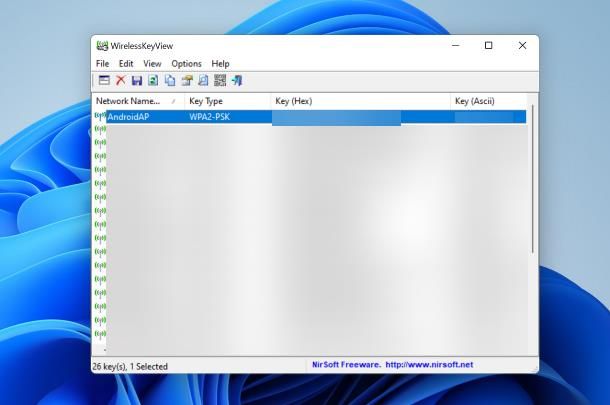This screenshot has height=405, width=610.
Task: Open the http://www.nirsoft.net link
Action: coord(429,365)
